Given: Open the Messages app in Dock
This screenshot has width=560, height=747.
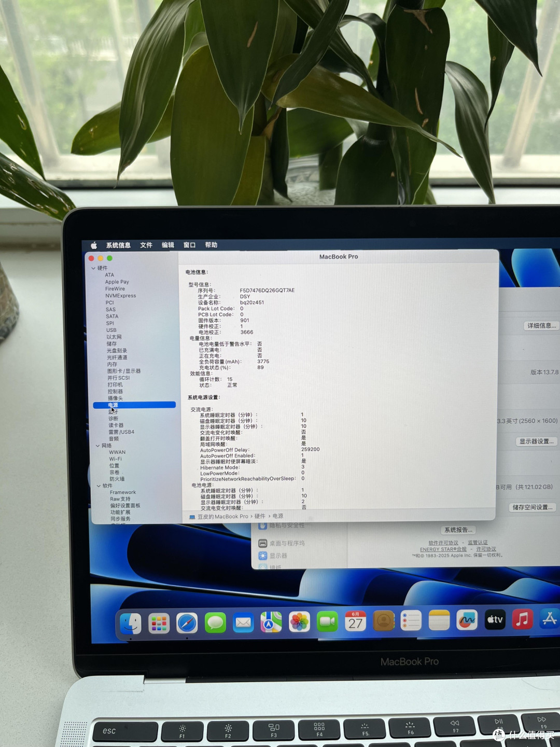Looking at the screenshot, I should coord(215,622).
